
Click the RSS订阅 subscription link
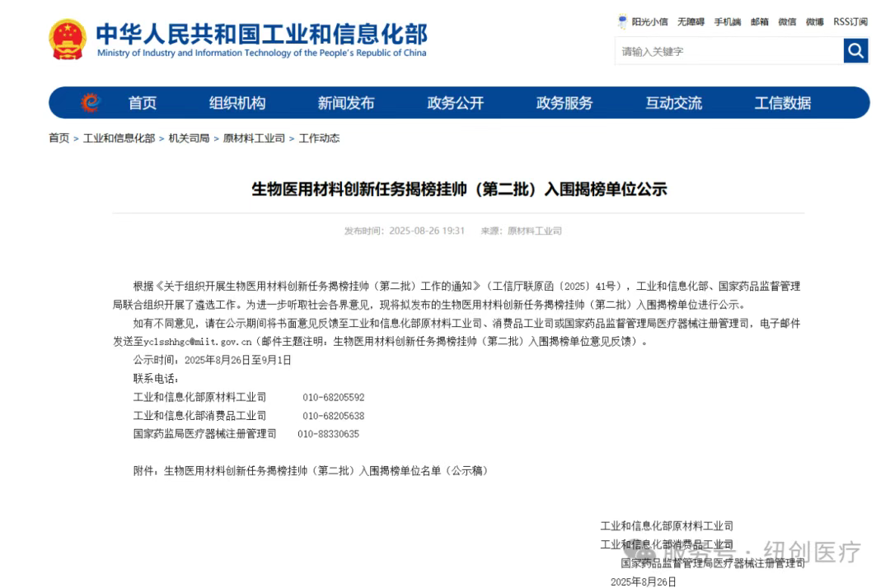coord(850,22)
